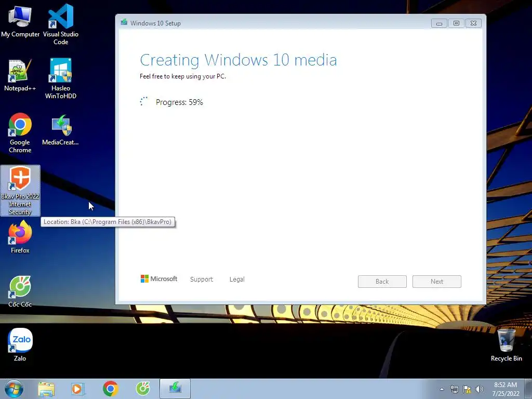
Task: Click the Progress: 59% text
Action: 179,102
